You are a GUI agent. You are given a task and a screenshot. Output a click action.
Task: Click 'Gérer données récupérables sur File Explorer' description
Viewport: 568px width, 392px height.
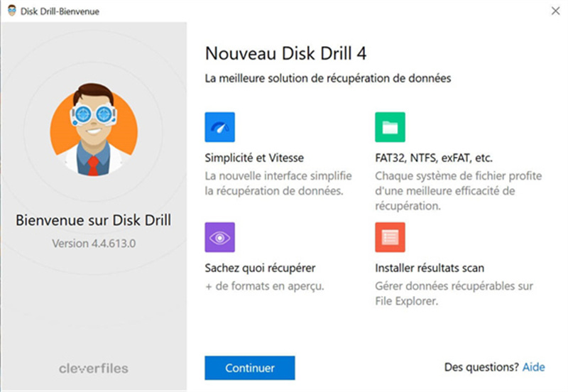[454, 293]
